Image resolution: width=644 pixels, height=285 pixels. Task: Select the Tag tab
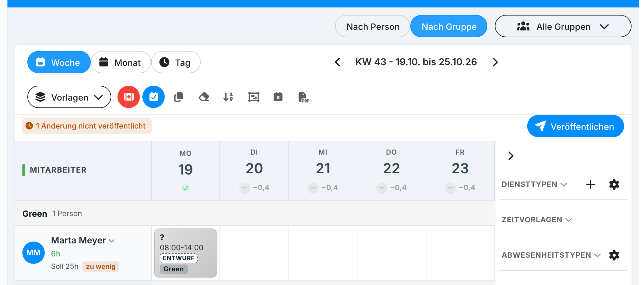click(176, 62)
